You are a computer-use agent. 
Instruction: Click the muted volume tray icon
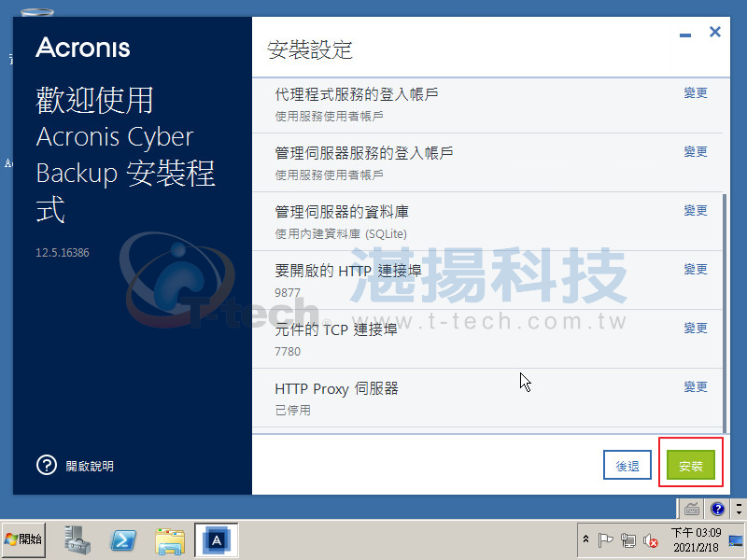[651, 540]
